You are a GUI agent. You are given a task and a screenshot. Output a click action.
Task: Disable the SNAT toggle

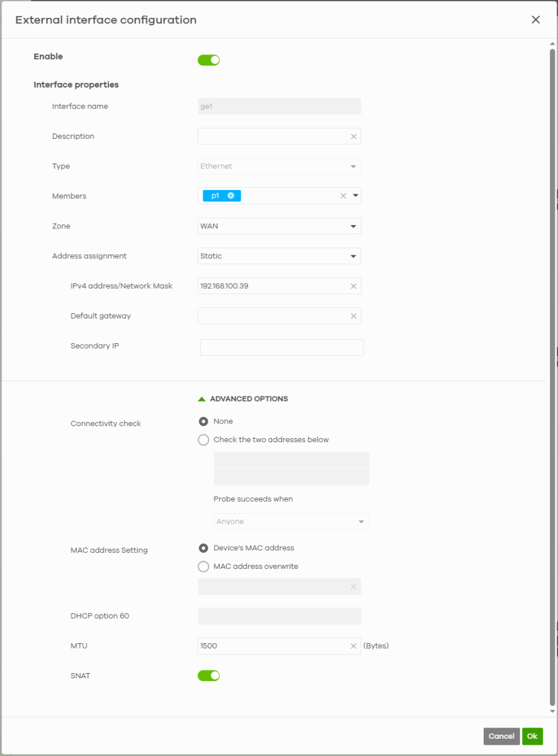click(209, 676)
